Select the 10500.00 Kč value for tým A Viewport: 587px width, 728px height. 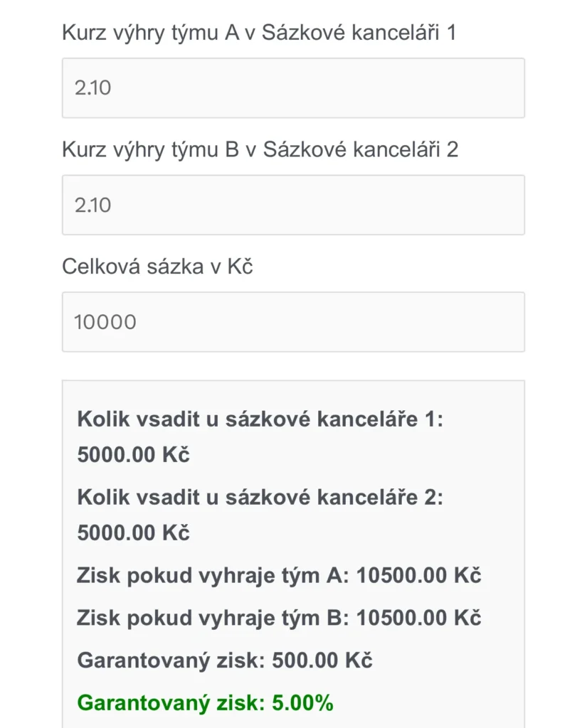click(x=418, y=575)
